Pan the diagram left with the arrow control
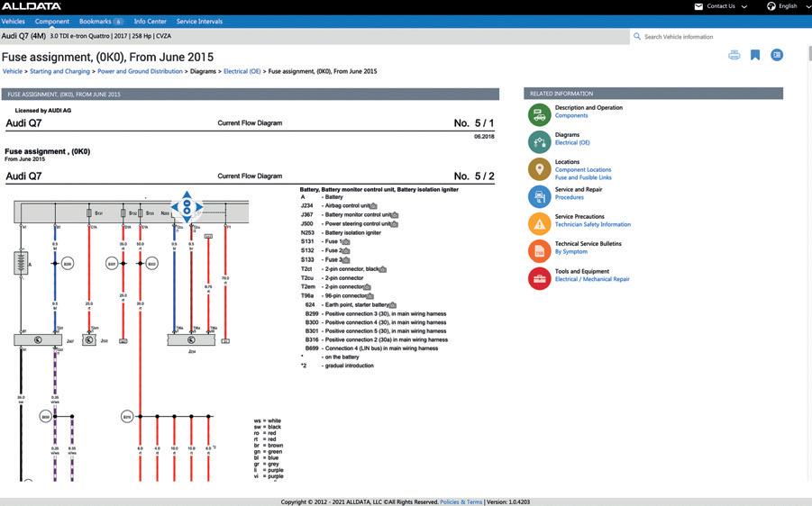Image resolution: width=812 pixels, height=506 pixels. click(175, 207)
